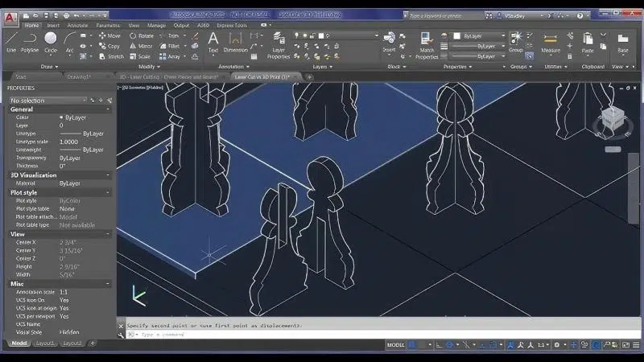Expand the Groups panel dropdown
The width and height of the screenshot is (644, 362).
pyautogui.click(x=521, y=67)
